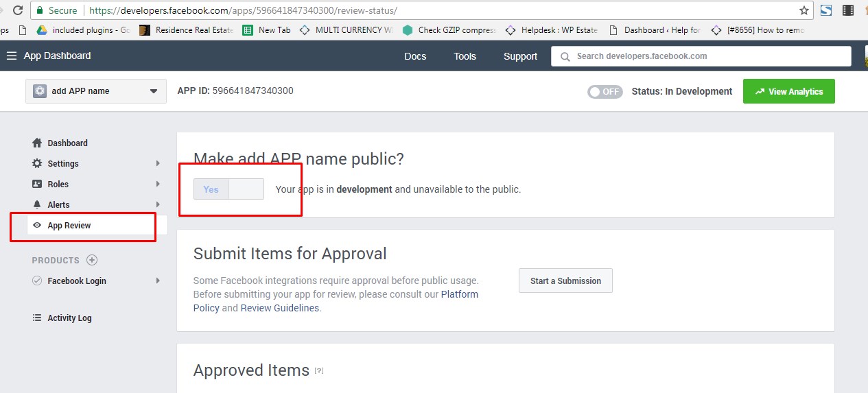
Task: Expand the Settings submenu arrow
Action: pyautogui.click(x=158, y=163)
